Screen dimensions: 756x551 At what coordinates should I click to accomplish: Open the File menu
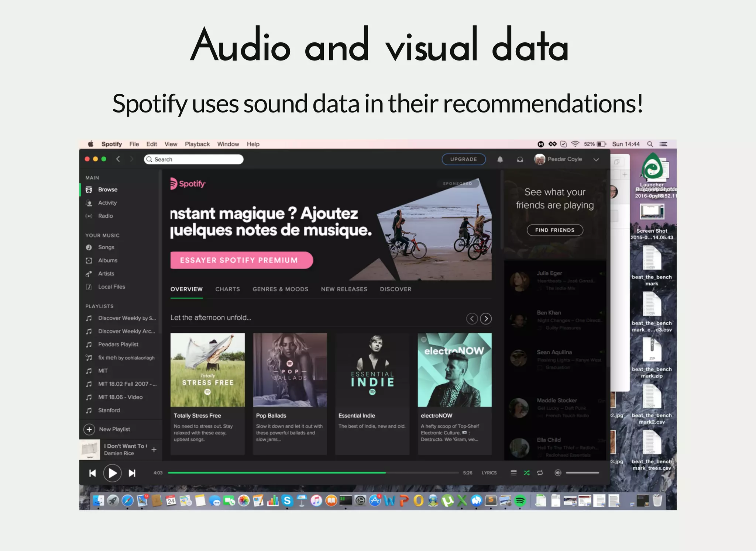tap(134, 144)
